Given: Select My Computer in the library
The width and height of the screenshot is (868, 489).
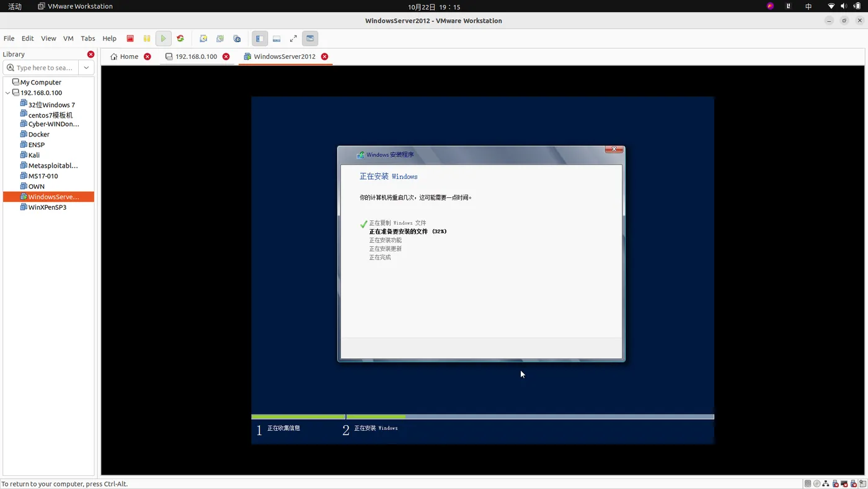Looking at the screenshot, I should tap(37, 82).
